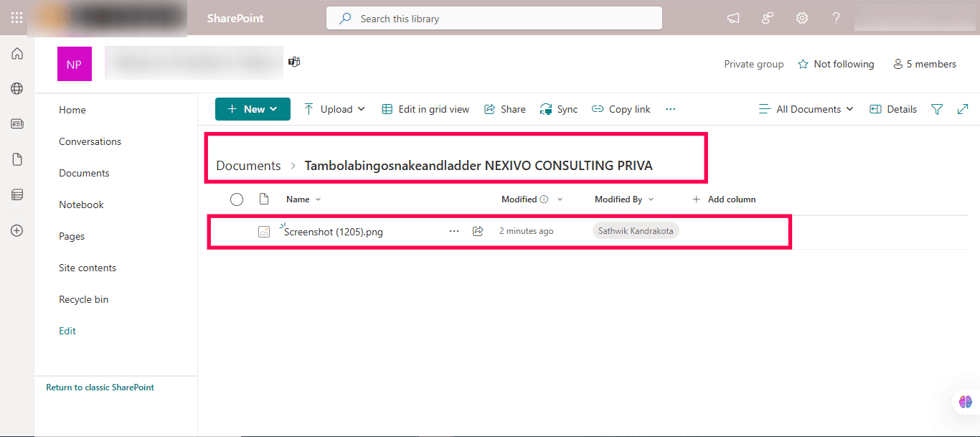Click the Teams icon beside site name
This screenshot has width=980, height=437.
pos(294,62)
